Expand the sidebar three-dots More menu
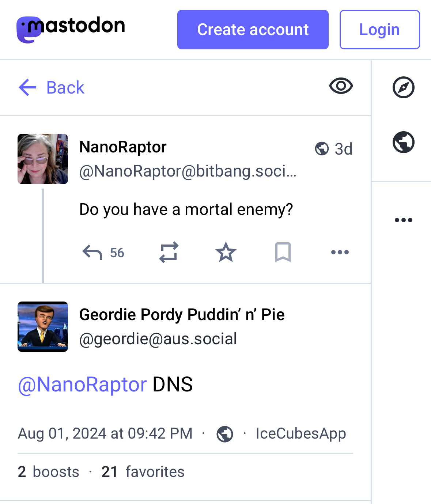The image size is (431, 504). pos(403,220)
